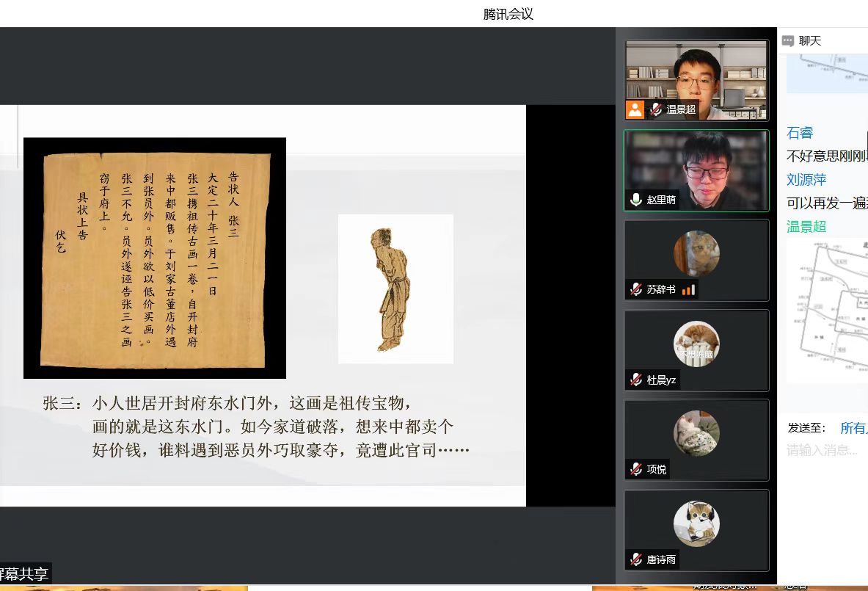The width and height of the screenshot is (868, 591).
Task: Open the map image sent by 温景超
Action: point(827,310)
